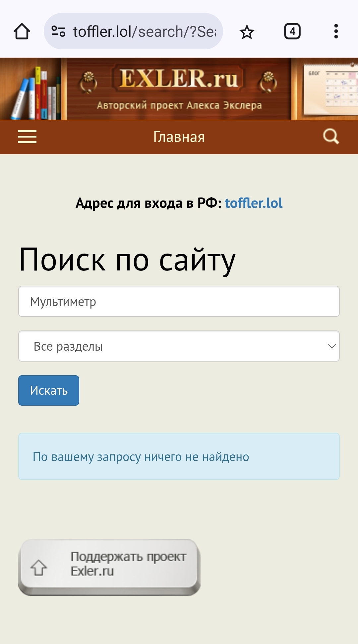Click the EXLER.ru logo in the header
This screenshot has height=644, width=358.
[179, 80]
